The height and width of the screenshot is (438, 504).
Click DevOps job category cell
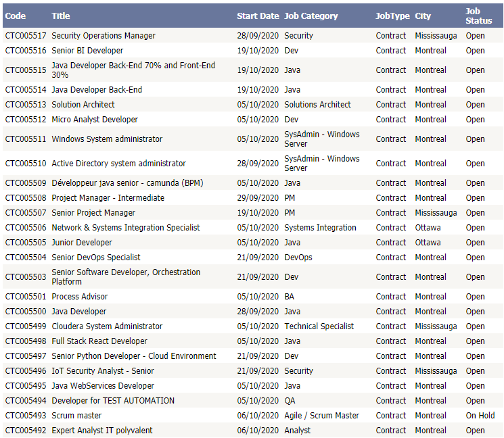pos(298,258)
